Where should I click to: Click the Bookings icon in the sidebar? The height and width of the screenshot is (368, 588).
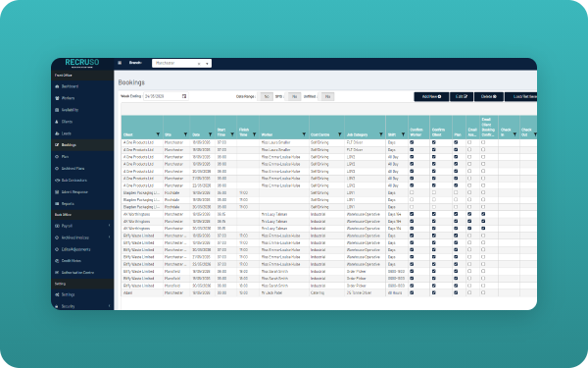point(57,145)
